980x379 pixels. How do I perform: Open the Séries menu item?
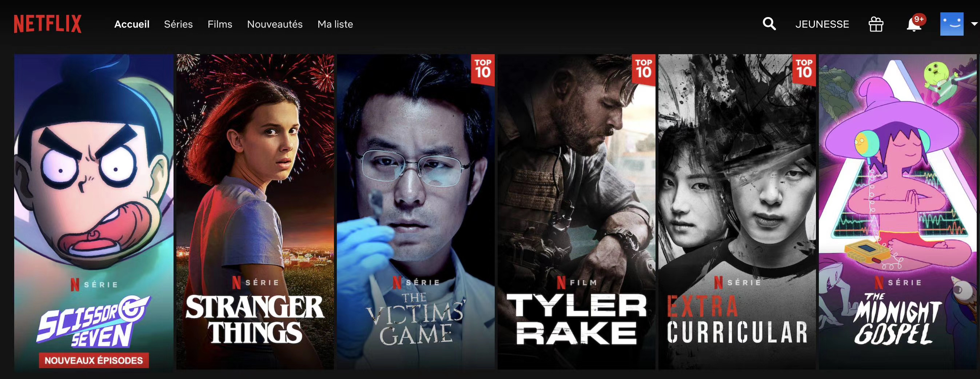(178, 24)
